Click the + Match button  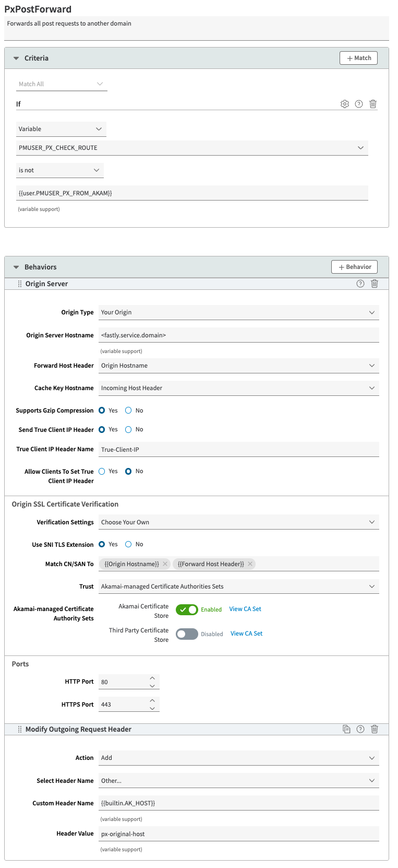(358, 58)
